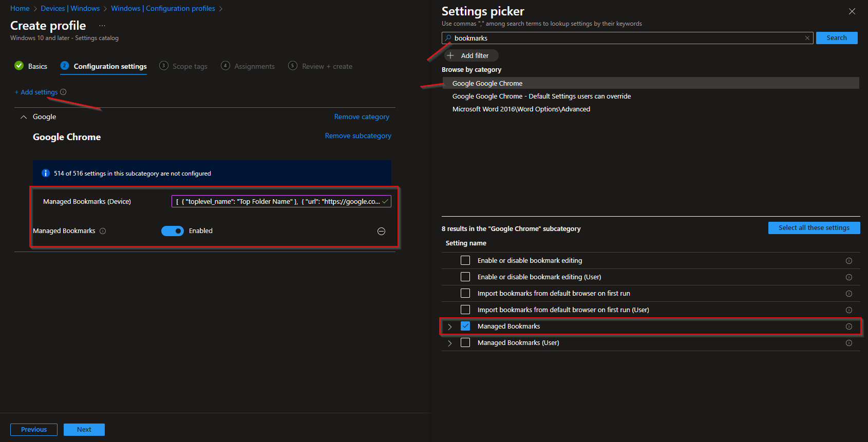Click the plus icon of Add filter

pos(450,55)
